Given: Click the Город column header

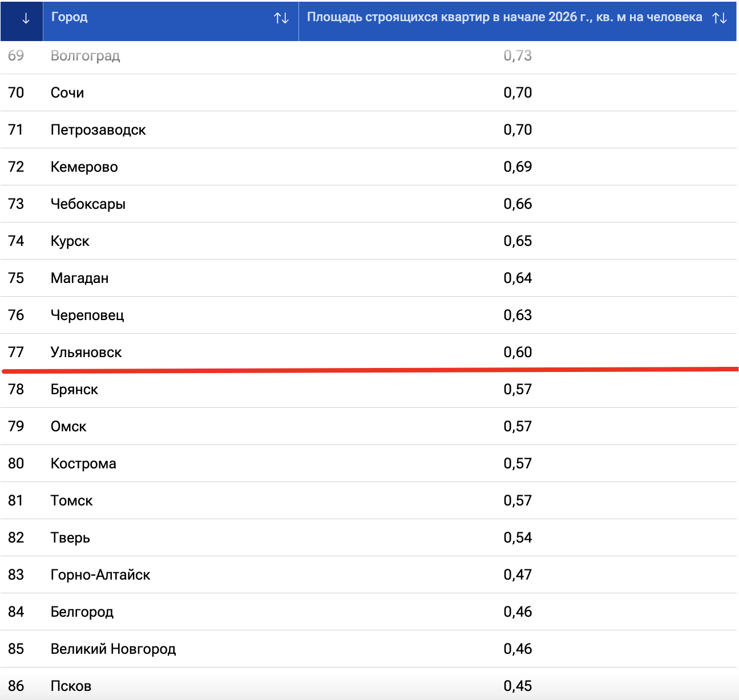Looking at the screenshot, I should [70, 17].
